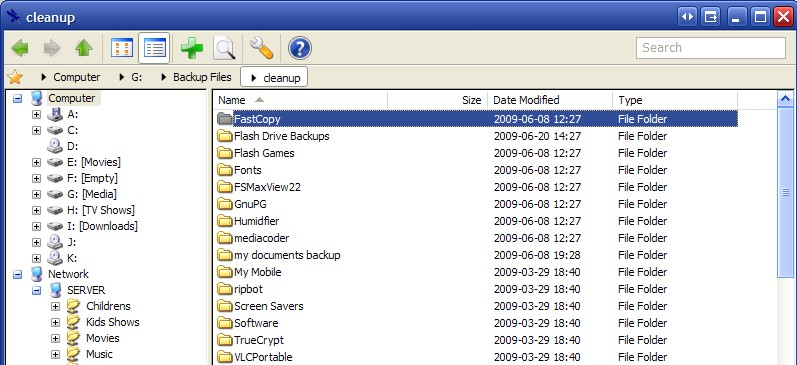Click the file list scroll up arrow
The height and width of the screenshot is (365, 797).
[786, 99]
